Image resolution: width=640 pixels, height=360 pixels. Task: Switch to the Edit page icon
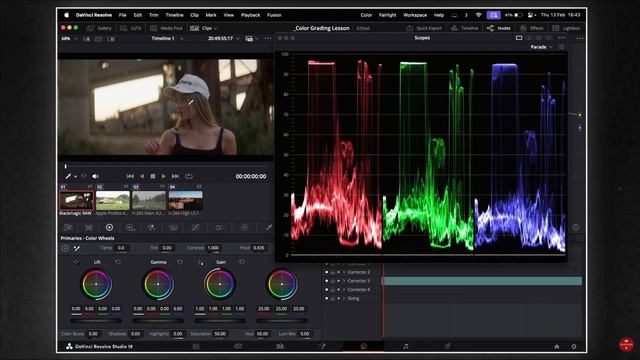(x=280, y=346)
